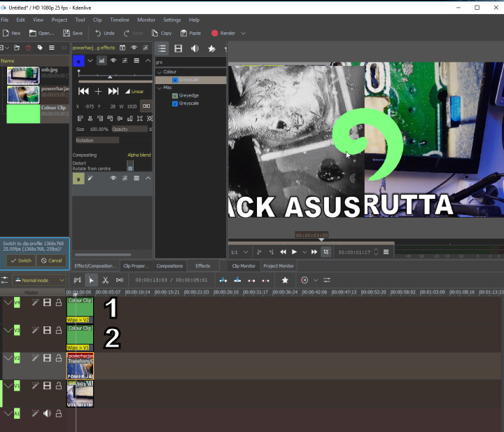Screen dimensions: 504x432
Task: Collapse the Colour effects category
Action: (x=160, y=72)
